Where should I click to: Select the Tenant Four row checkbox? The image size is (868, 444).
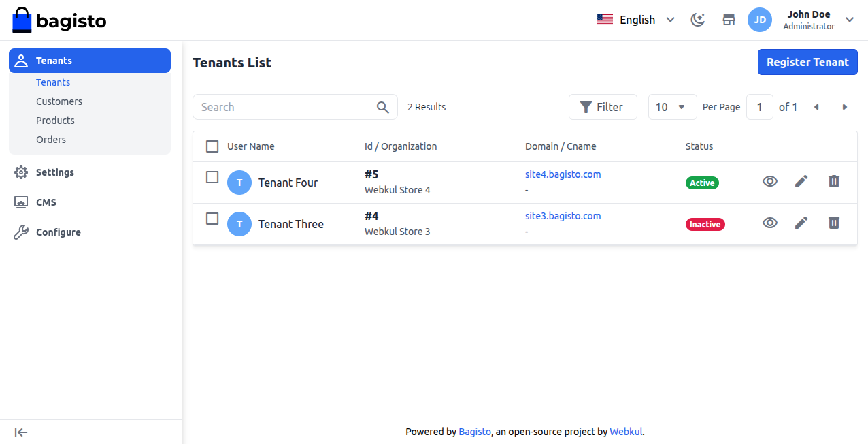click(212, 177)
